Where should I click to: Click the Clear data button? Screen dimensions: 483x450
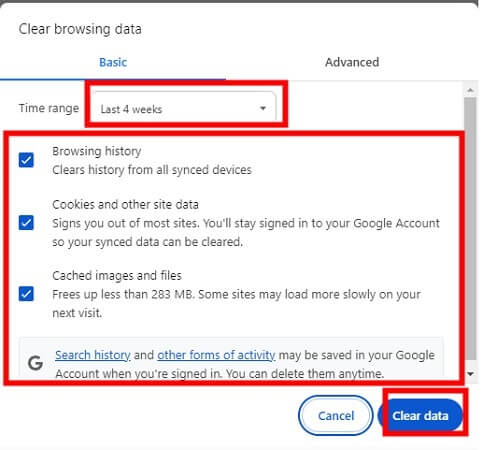[420, 416]
